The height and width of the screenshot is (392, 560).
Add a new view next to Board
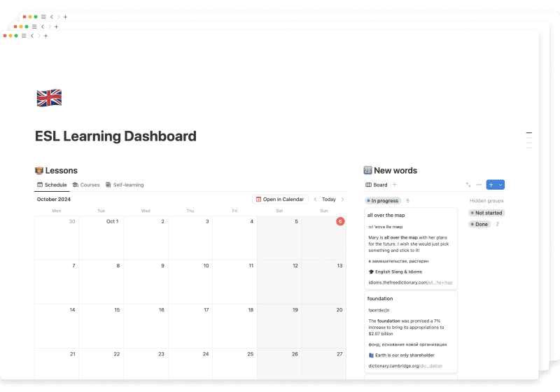tap(395, 185)
